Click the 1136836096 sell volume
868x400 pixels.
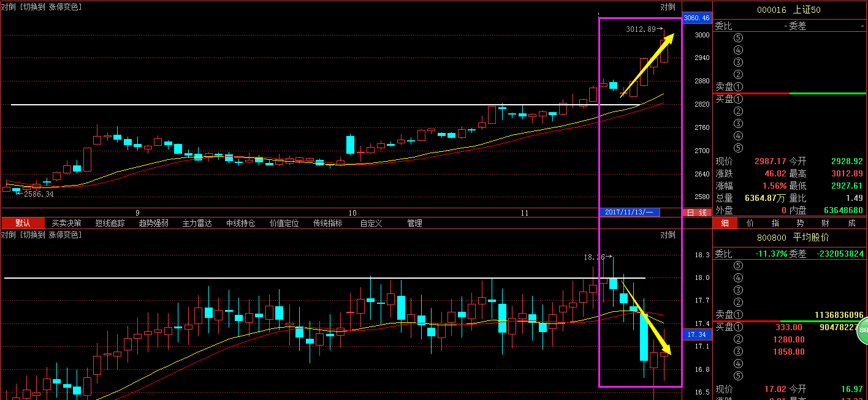coord(838,315)
